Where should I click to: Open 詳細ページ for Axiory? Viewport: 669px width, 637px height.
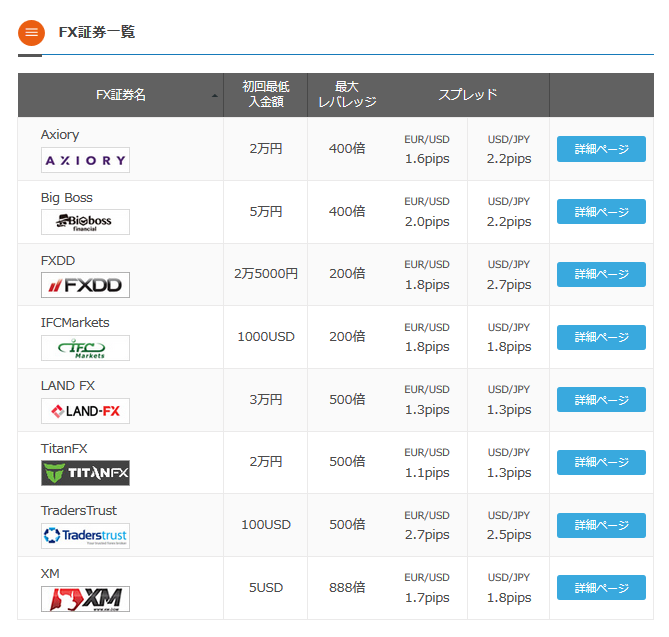pos(601,149)
